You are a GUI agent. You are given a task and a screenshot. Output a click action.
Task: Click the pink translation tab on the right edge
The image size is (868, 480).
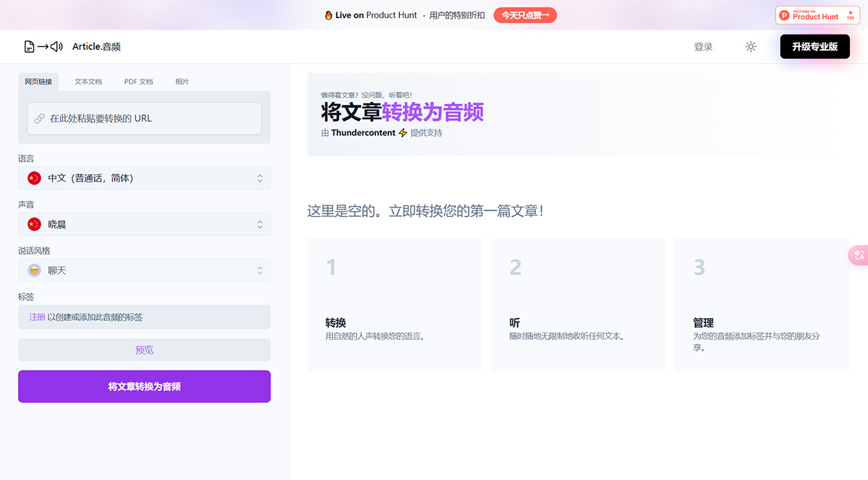click(x=859, y=255)
